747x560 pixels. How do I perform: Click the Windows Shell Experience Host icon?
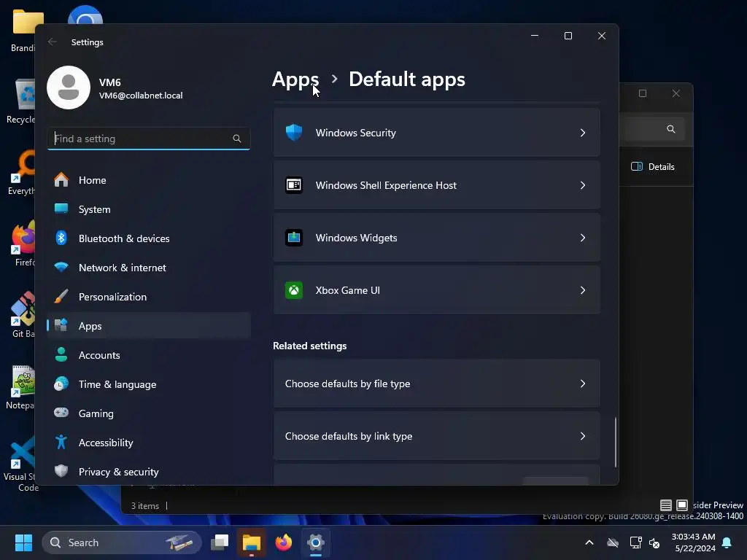(294, 184)
